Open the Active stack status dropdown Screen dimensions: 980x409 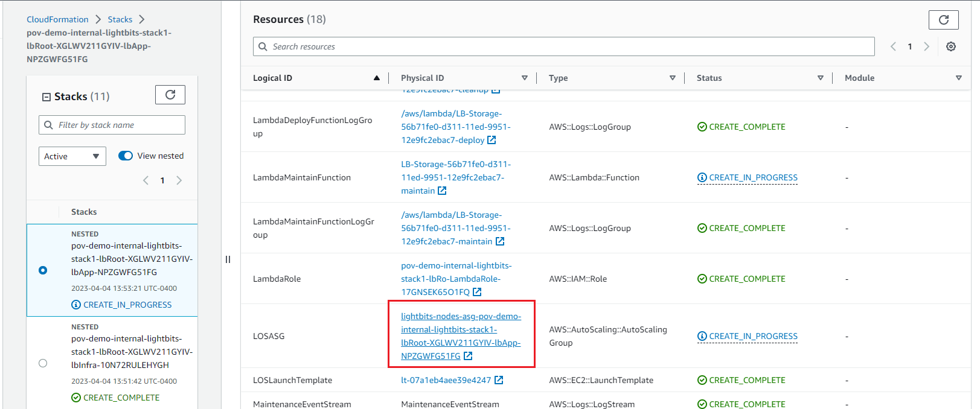click(72, 156)
